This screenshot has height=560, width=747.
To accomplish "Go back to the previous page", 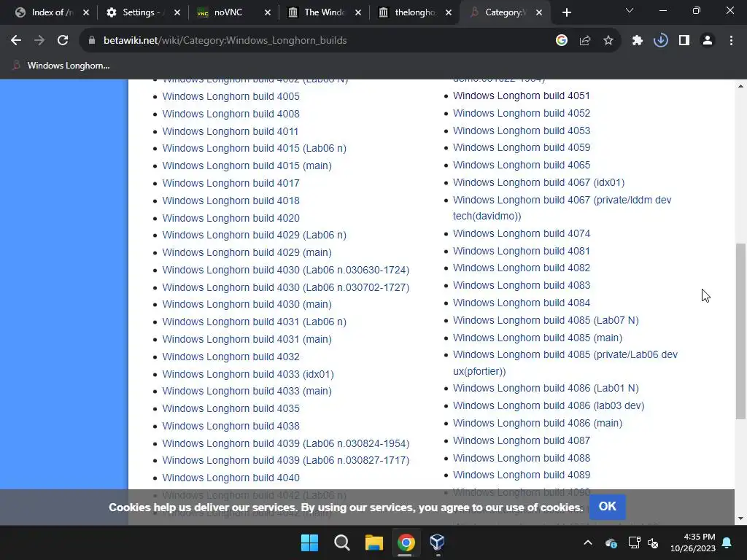I will [x=16, y=41].
